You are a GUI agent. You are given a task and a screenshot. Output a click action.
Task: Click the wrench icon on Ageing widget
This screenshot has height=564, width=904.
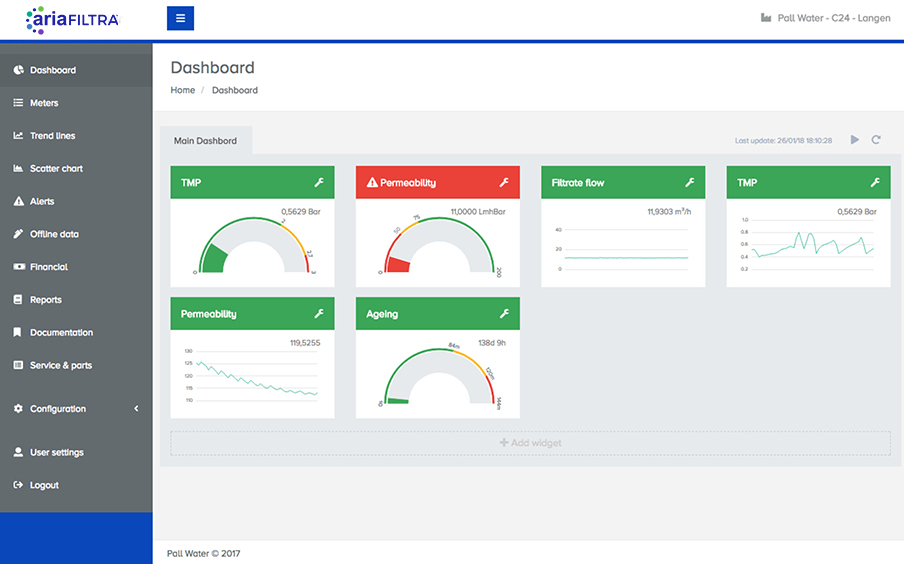[x=504, y=314]
